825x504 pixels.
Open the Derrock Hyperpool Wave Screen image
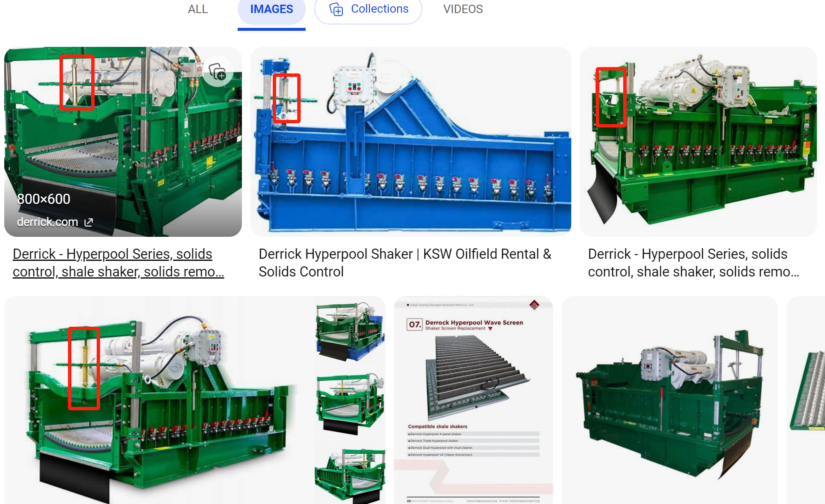pyautogui.click(x=473, y=400)
